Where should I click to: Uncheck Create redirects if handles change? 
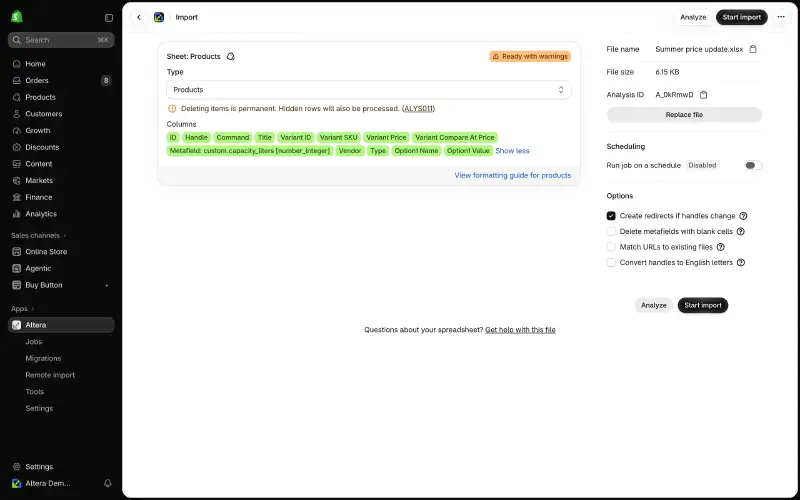(x=611, y=216)
